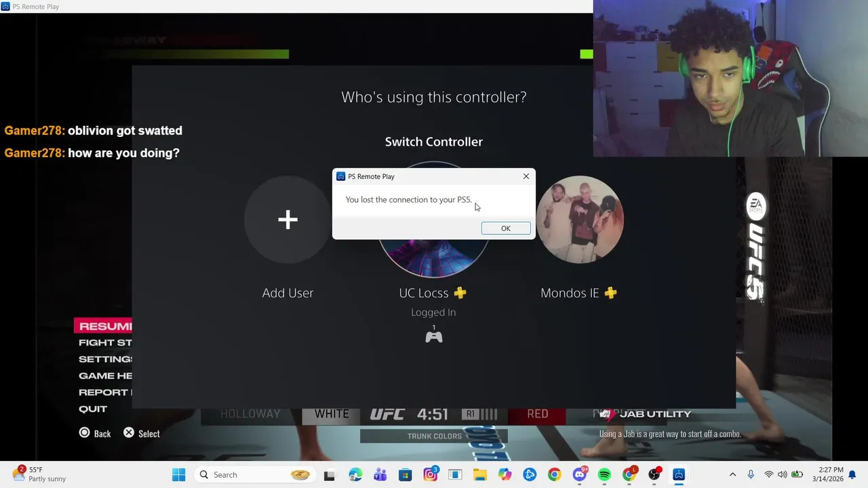Open the weather widget showing 55°F

[x=41, y=474]
